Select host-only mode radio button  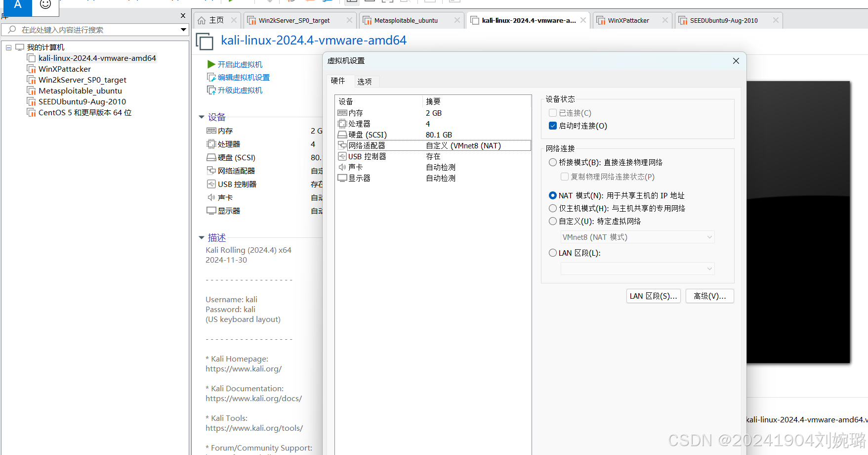click(x=553, y=208)
